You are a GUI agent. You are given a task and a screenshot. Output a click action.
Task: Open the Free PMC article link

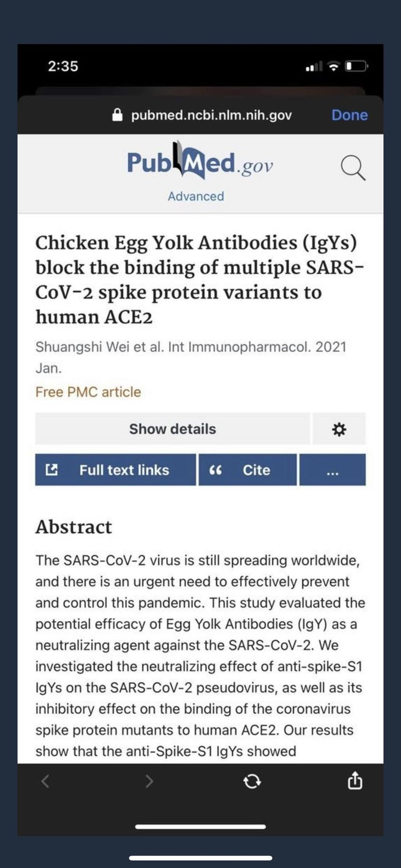88,392
